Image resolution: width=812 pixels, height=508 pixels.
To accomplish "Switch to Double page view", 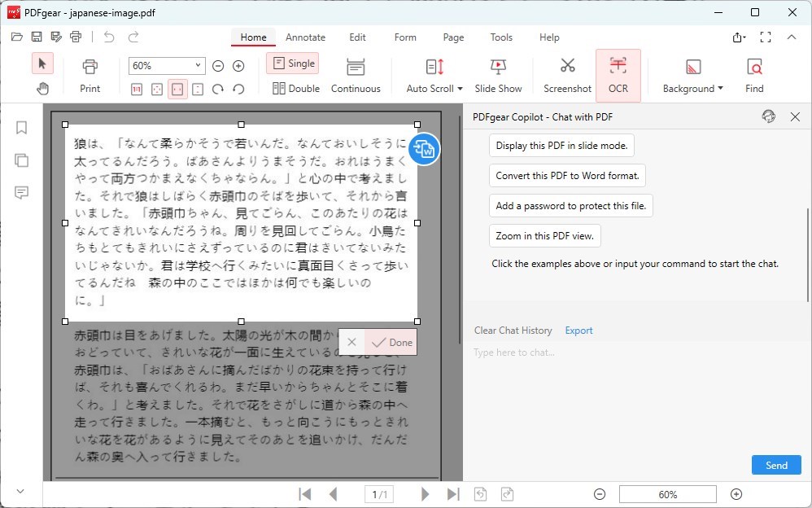I will [x=295, y=88].
